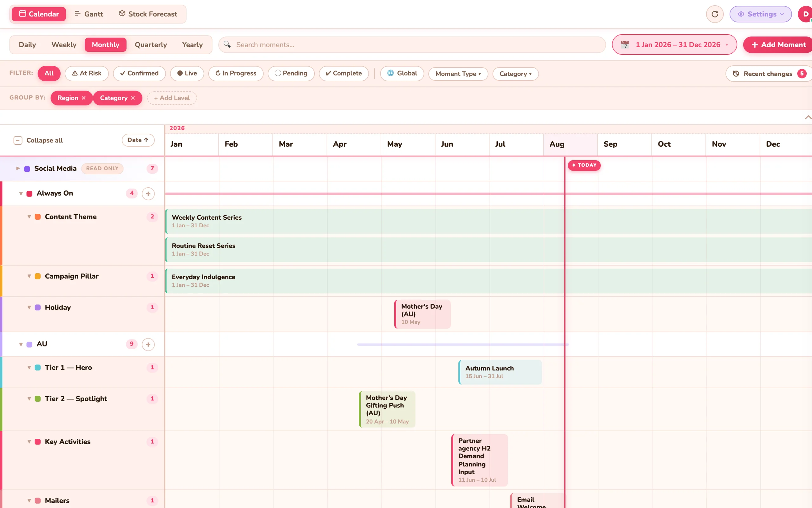Collapse the Content Theme row

coord(29,217)
